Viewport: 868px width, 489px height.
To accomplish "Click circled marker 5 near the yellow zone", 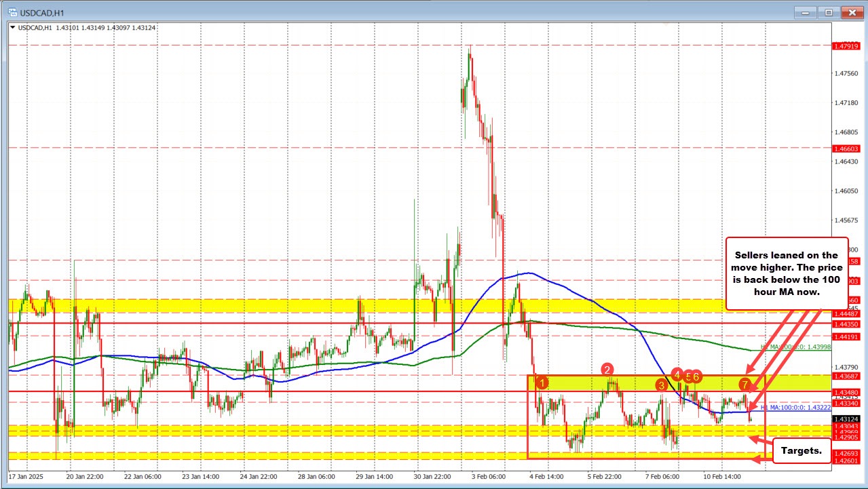I will (x=688, y=376).
